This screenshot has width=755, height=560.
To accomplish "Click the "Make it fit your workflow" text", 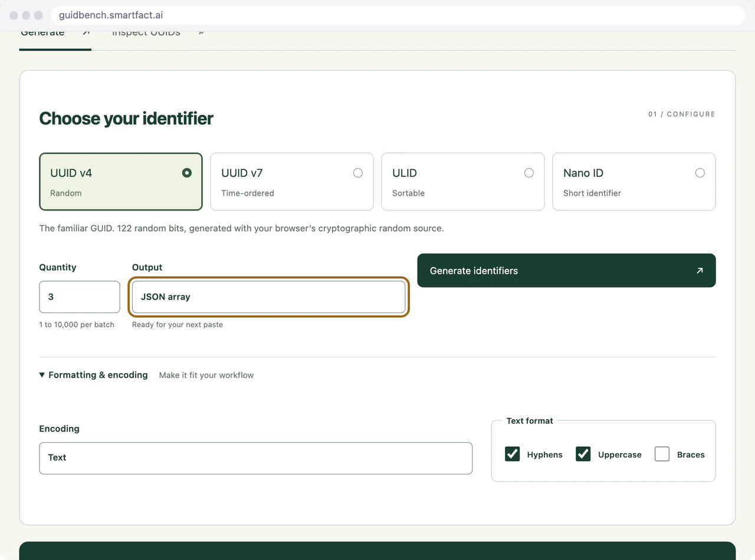I will [x=206, y=375].
